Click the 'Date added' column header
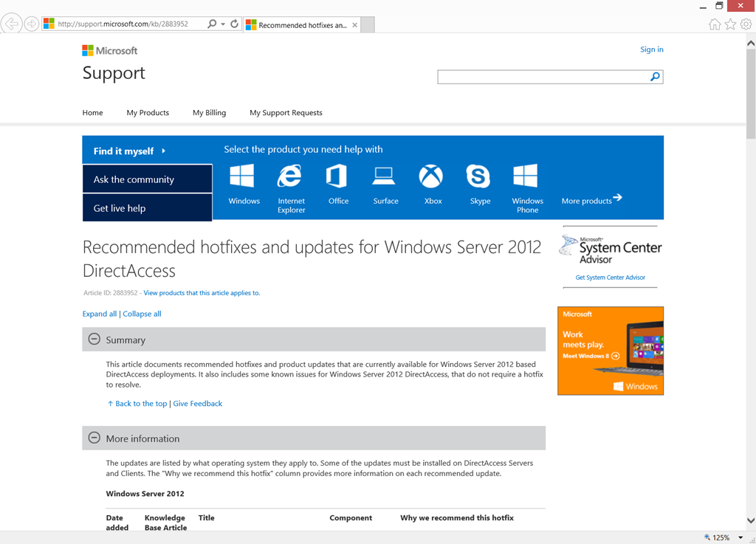The width and height of the screenshot is (756, 544). pyautogui.click(x=117, y=523)
